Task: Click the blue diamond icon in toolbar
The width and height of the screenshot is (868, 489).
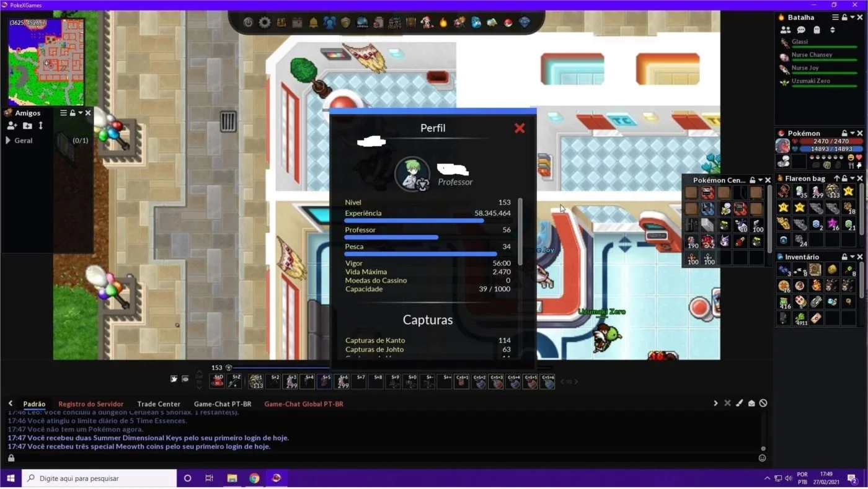Action: 525,22
